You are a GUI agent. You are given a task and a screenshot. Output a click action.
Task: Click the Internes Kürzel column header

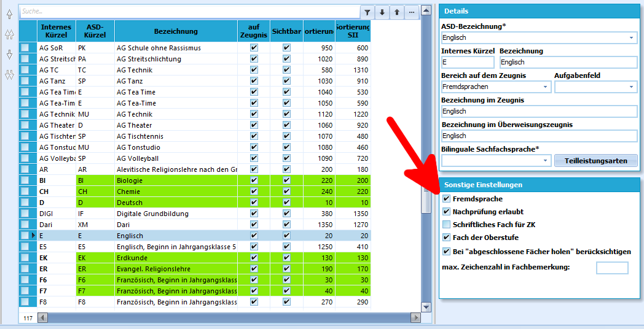coord(57,31)
